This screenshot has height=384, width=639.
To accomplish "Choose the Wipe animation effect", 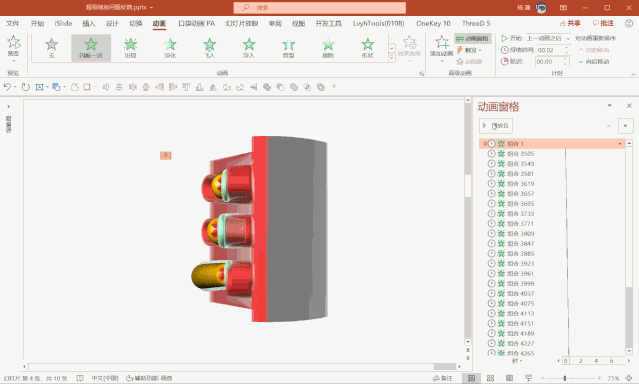I will point(328,48).
